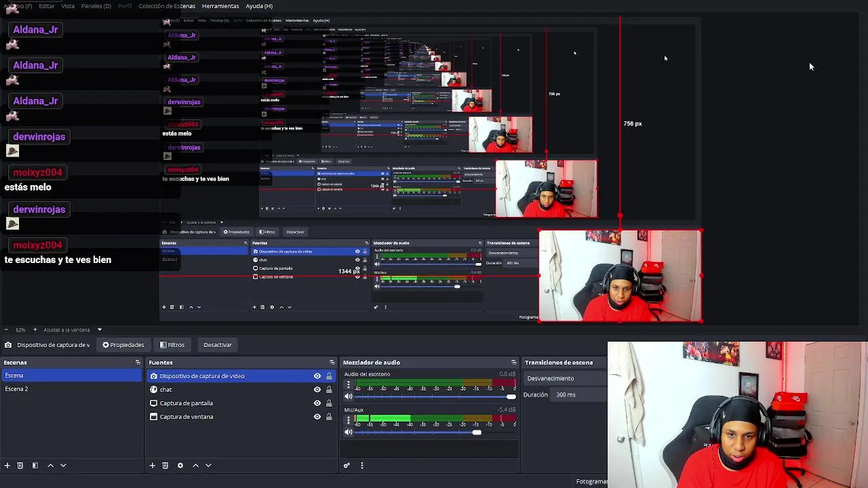868x488 pixels.
Task: Hide the Dispositivo de captura de vídeo source
Action: pos(317,376)
